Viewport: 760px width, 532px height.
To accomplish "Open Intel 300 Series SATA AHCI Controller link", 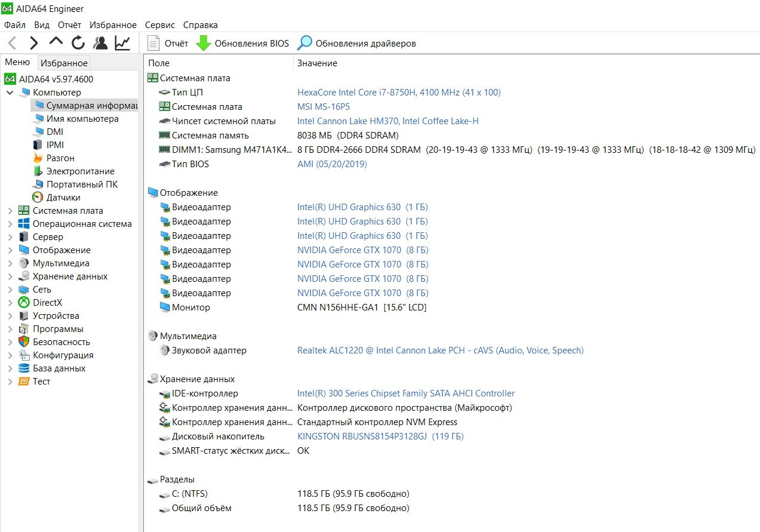I will [406, 393].
